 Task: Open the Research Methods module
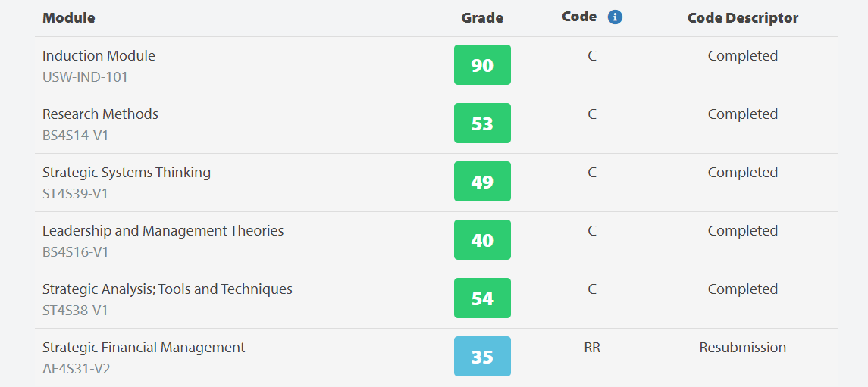click(100, 114)
